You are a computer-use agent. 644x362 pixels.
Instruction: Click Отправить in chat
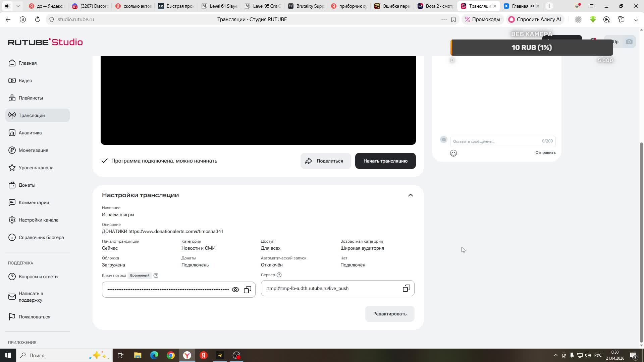pos(545,153)
